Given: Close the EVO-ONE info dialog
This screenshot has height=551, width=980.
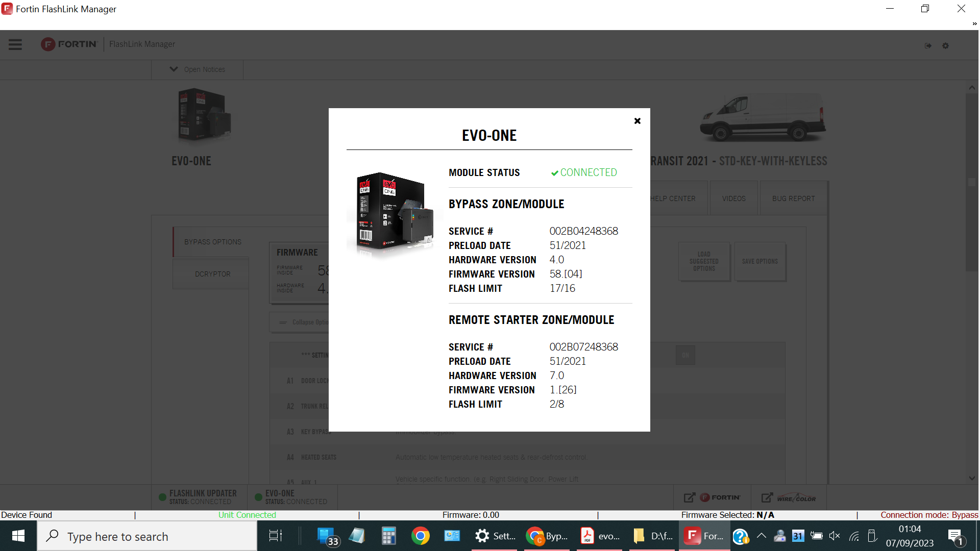Looking at the screenshot, I should [637, 121].
